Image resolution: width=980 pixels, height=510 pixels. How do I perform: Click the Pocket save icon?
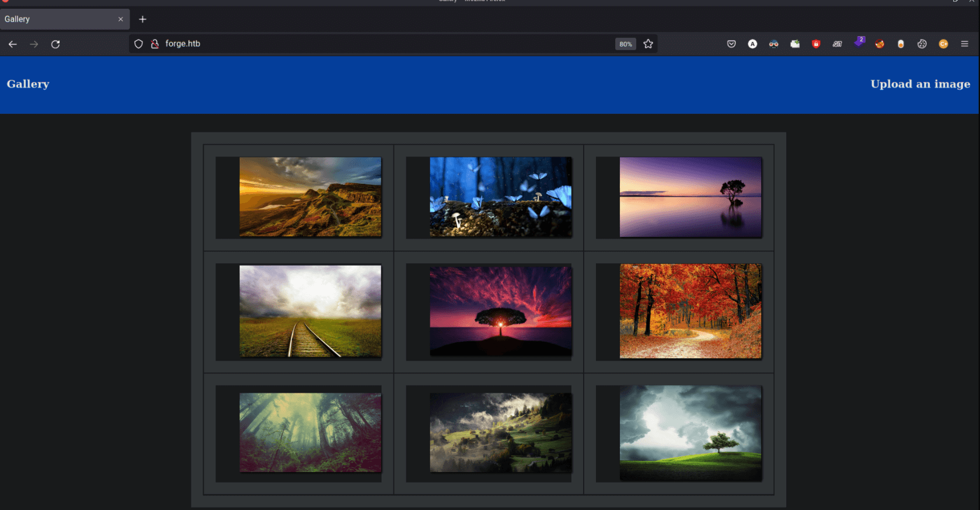[731, 44]
